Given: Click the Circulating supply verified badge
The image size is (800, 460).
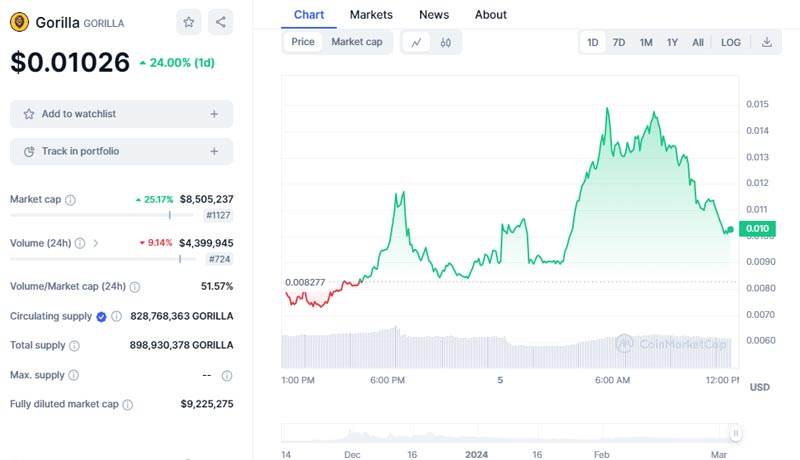Looking at the screenshot, I should (102, 317).
